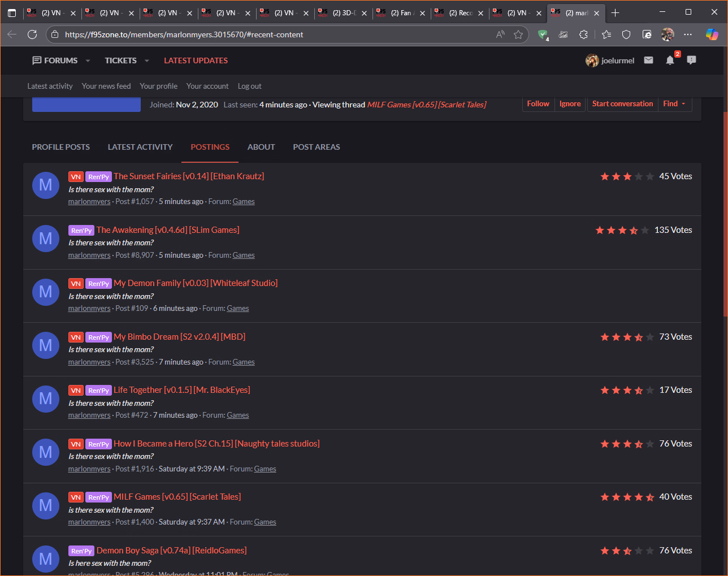Screen dimensions: 728x576
Task: Open the What's new speech bubble icon
Action: (x=691, y=60)
